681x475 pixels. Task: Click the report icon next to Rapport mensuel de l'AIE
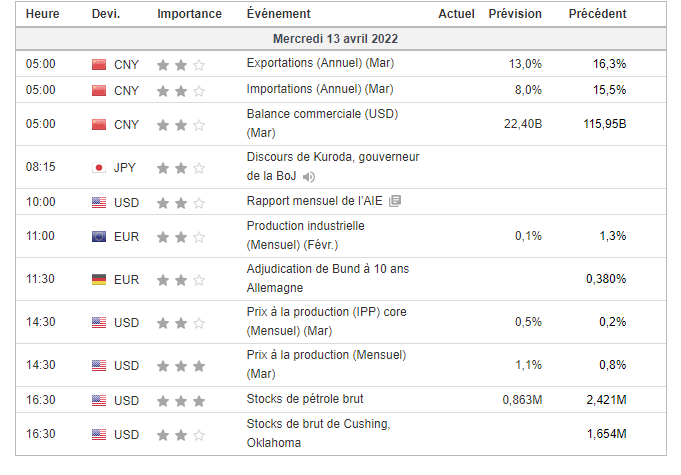pyautogui.click(x=395, y=202)
